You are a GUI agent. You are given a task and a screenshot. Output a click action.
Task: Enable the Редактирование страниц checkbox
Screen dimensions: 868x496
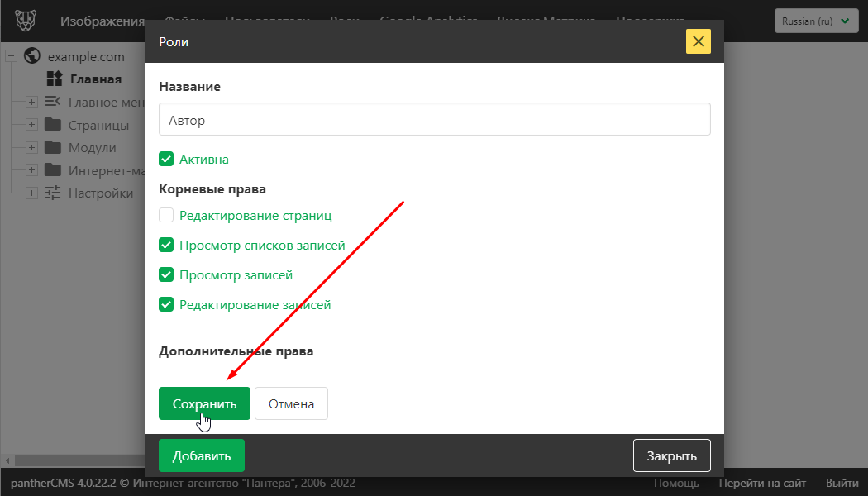[x=166, y=215]
